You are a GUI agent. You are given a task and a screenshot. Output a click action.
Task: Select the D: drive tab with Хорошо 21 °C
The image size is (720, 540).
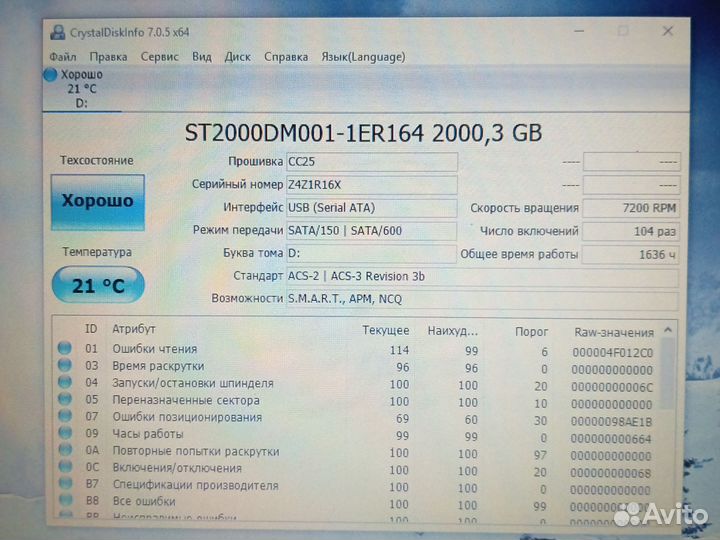click(82, 89)
